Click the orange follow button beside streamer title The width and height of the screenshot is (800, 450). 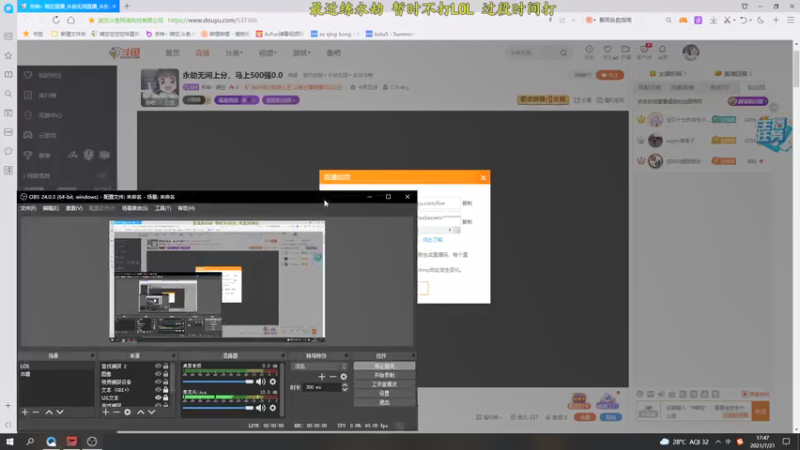click(x=610, y=75)
